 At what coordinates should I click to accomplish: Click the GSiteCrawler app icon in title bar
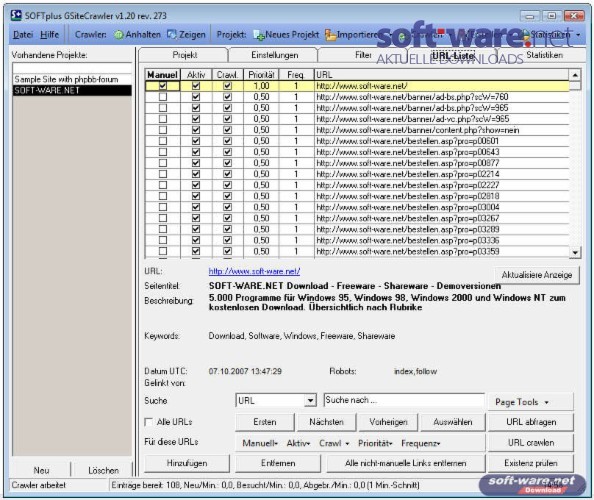click(x=16, y=16)
